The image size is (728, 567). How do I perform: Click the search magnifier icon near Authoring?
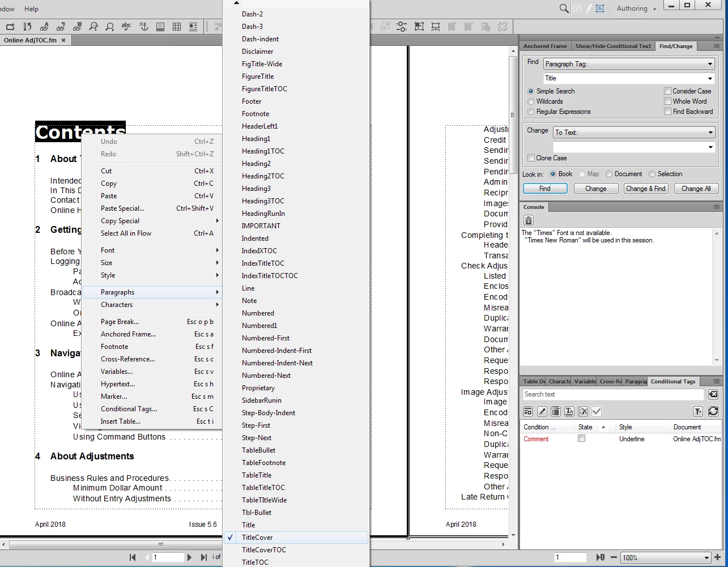pyautogui.click(x=564, y=8)
